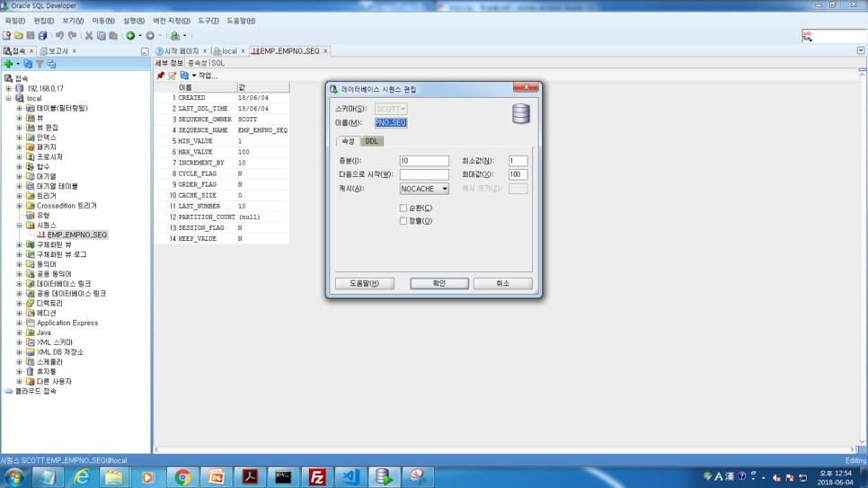Undo the last action

60,35
